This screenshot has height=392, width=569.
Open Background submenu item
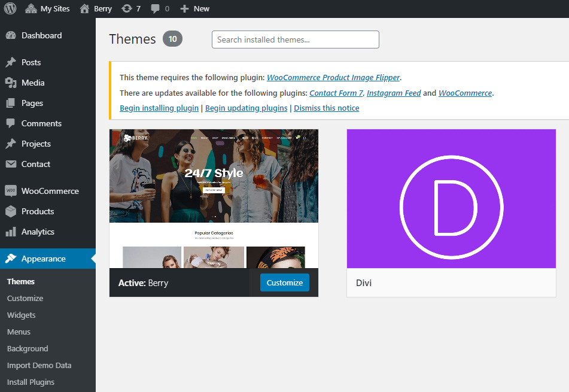click(x=27, y=348)
